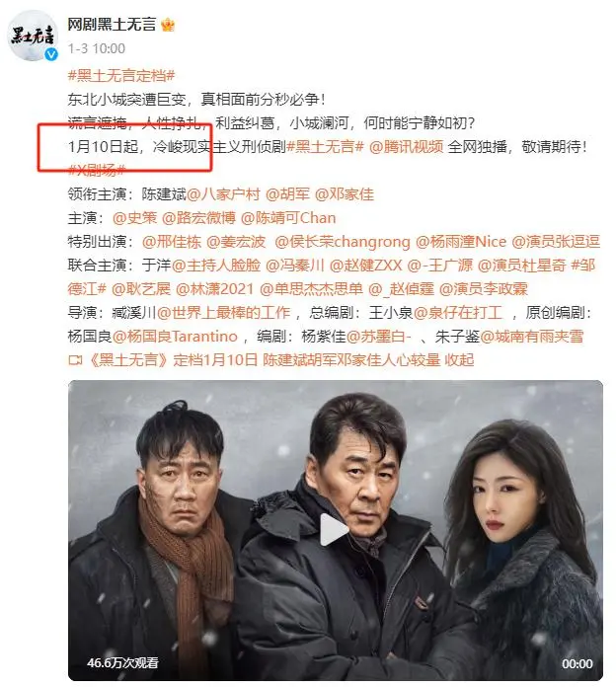The image size is (616, 687).
Task: Click the post timestamp 1-3 10:00
Action: (97, 48)
